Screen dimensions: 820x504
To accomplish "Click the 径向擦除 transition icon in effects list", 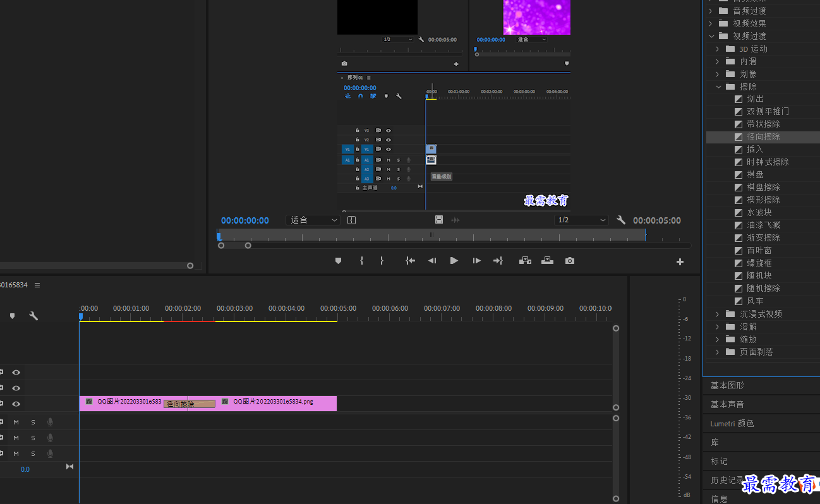I will (x=739, y=136).
